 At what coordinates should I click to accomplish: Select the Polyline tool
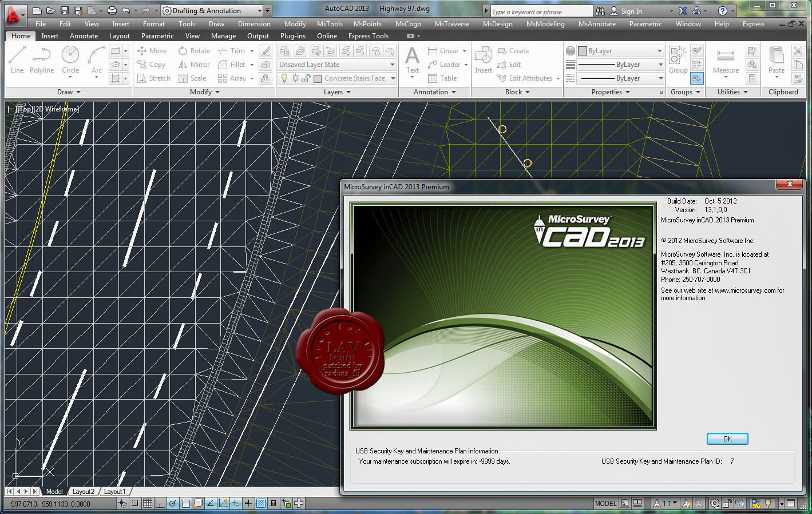tap(42, 61)
